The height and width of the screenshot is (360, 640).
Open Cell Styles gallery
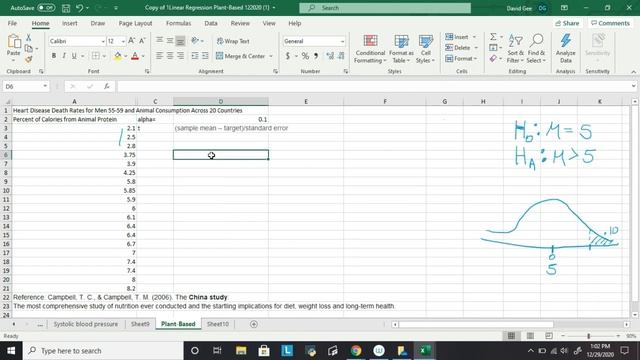(425, 49)
